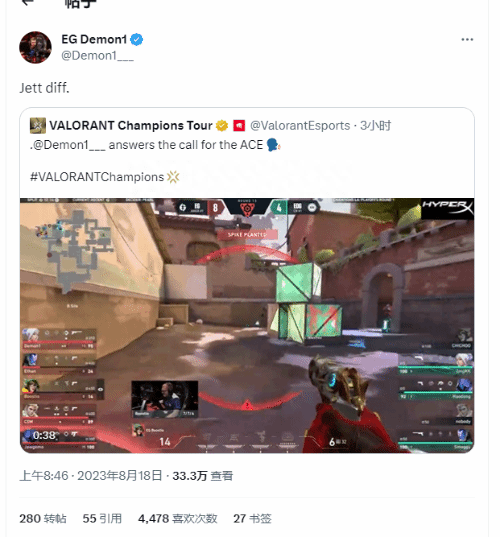Click the 0:38 video duration label

pyautogui.click(x=45, y=436)
